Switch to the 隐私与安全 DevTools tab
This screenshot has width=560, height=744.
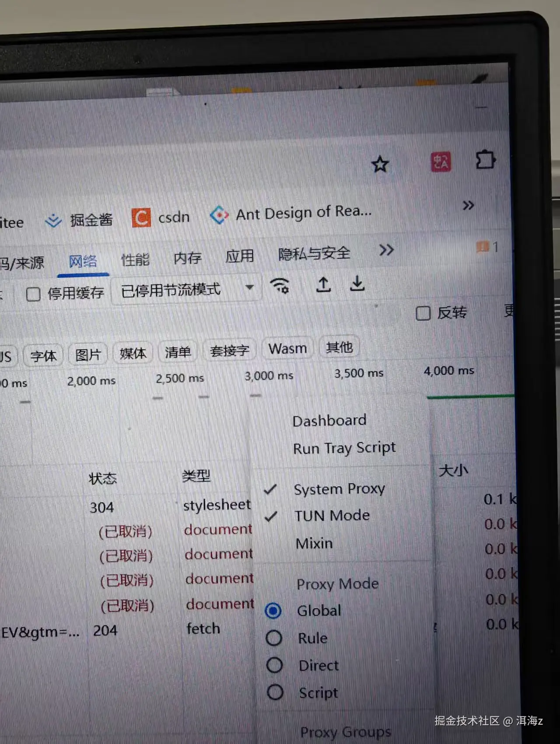pos(314,253)
